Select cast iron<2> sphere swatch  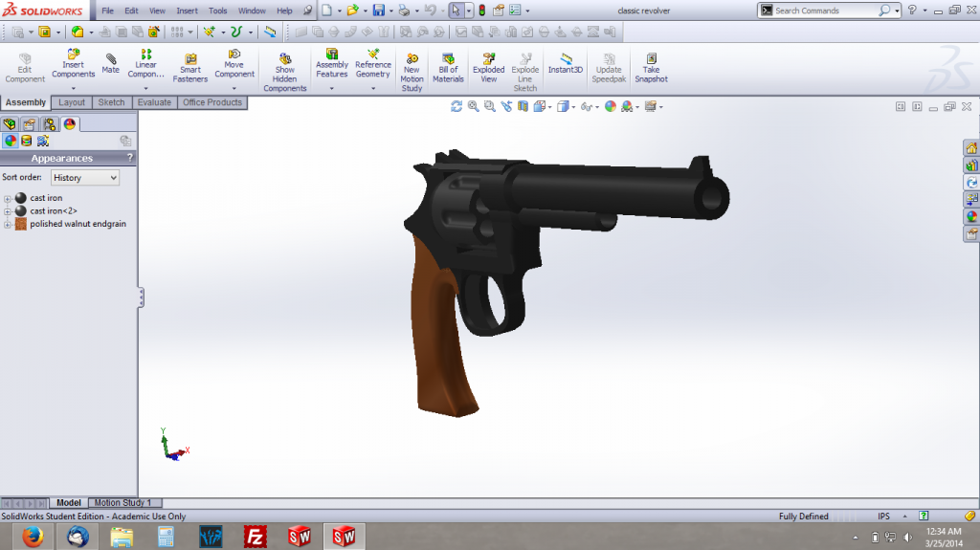click(x=21, y=211)
